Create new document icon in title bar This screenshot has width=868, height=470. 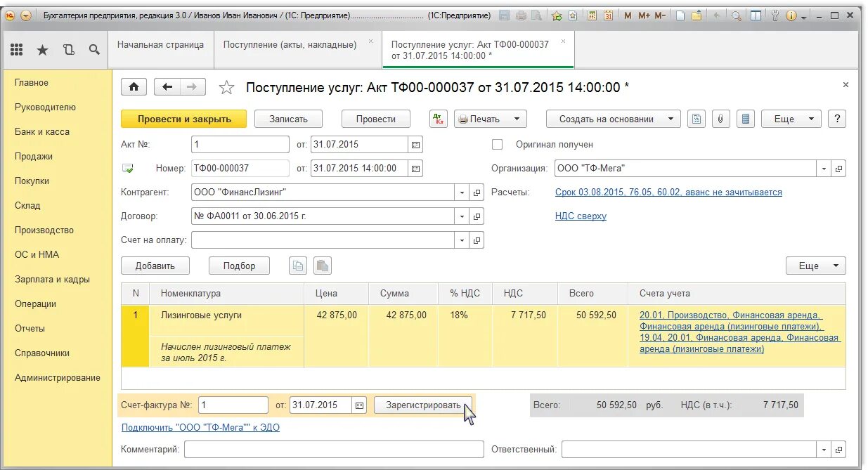click(680, 15)
